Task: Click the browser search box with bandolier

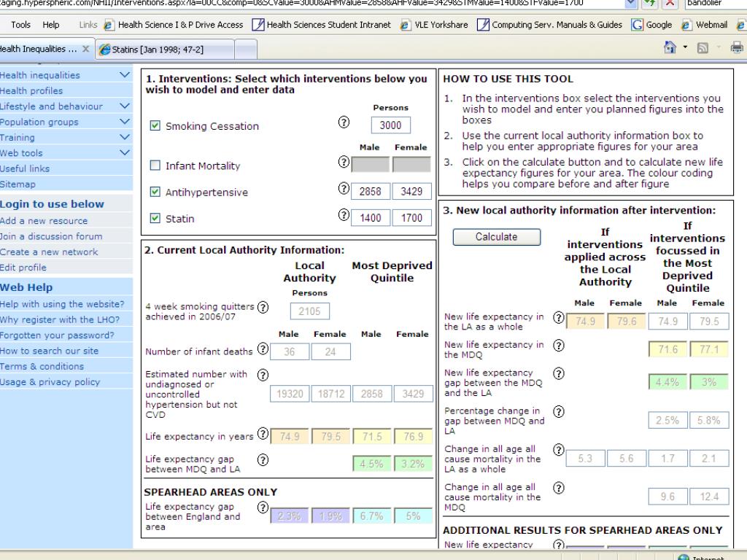Action: (715, 4)
